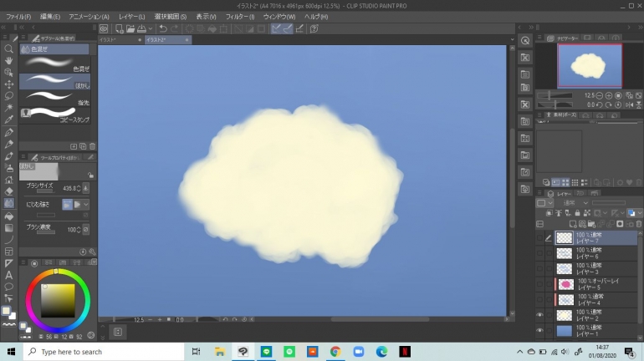Select the Text tool
Image resolution: width=644 pixels, height=361 pixels.
tap(8, 275)
